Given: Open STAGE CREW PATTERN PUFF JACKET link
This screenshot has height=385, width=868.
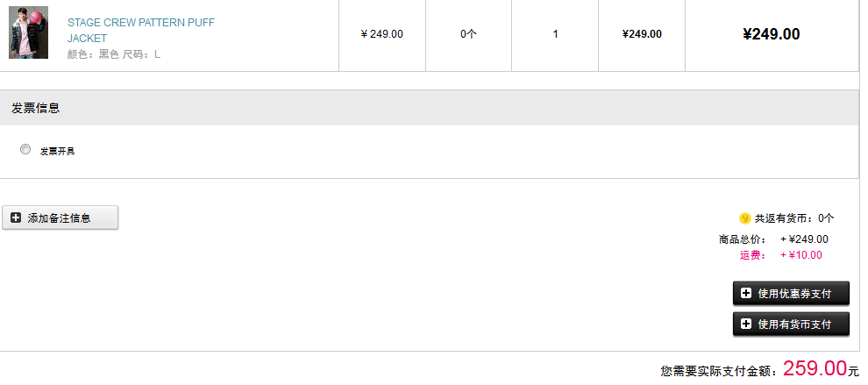Looking at the screenshot, I should [140, 31].
